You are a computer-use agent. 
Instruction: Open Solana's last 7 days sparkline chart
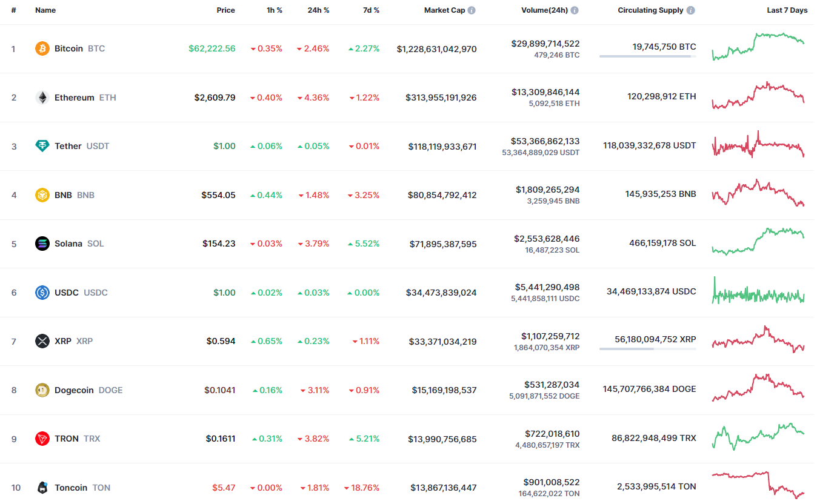click(x=758, y=241)
